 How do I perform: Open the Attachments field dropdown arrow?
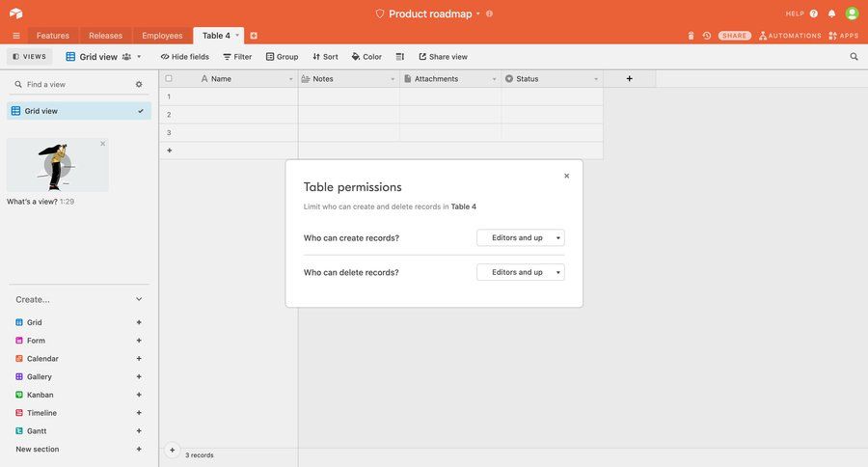495,79
